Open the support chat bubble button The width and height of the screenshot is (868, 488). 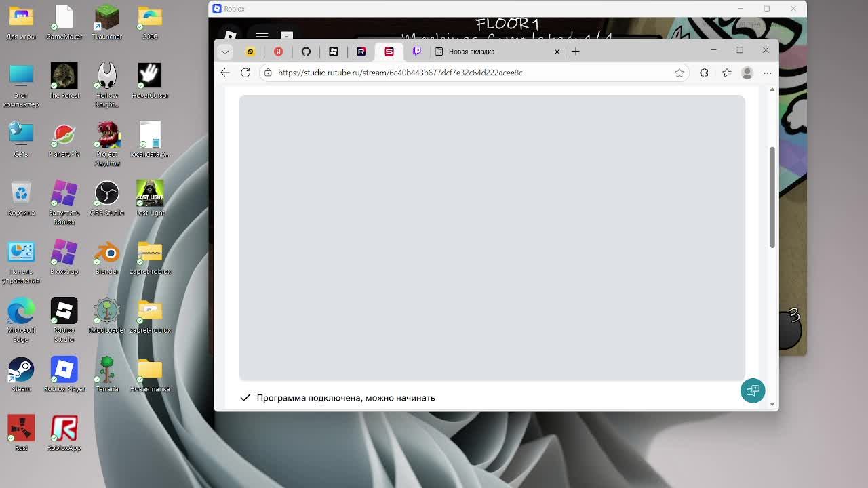pyautogui.click(x=753, y=390)
